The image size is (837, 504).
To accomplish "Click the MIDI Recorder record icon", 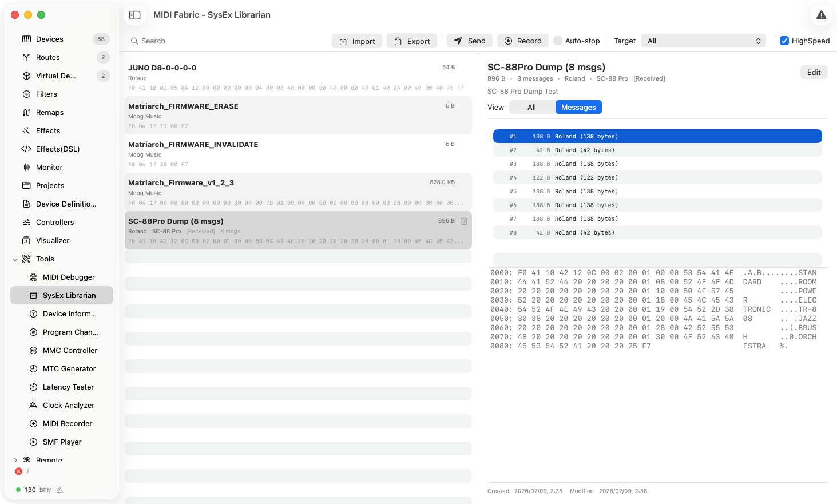I will pos(33,423).
